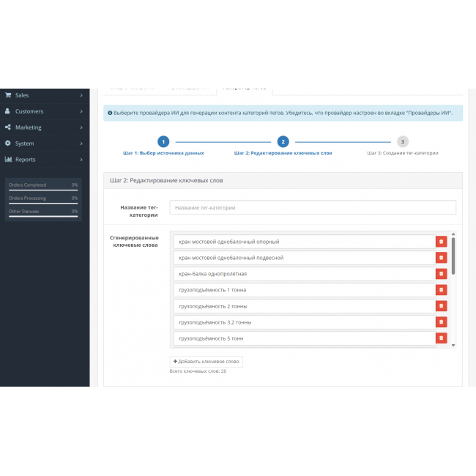476x476 pixels.
Task: Delete keyword 'кран мостовой однобалочный подвесной'
Action: (x=441, y=258)
